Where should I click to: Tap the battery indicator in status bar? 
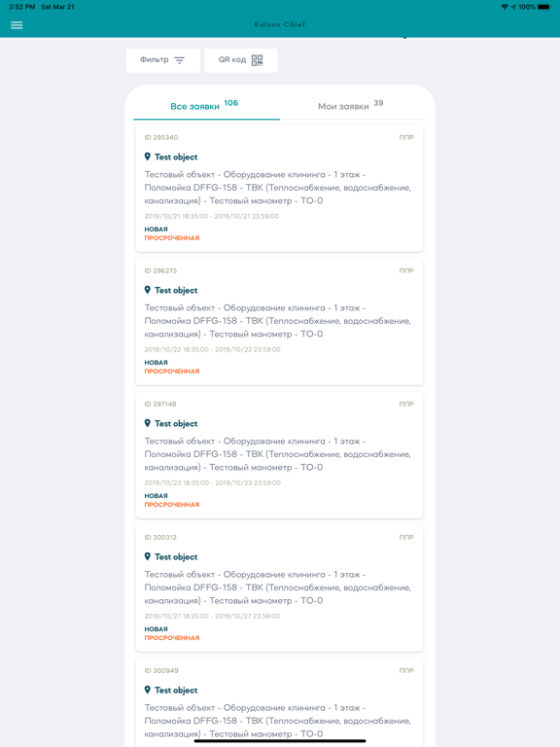544,7
